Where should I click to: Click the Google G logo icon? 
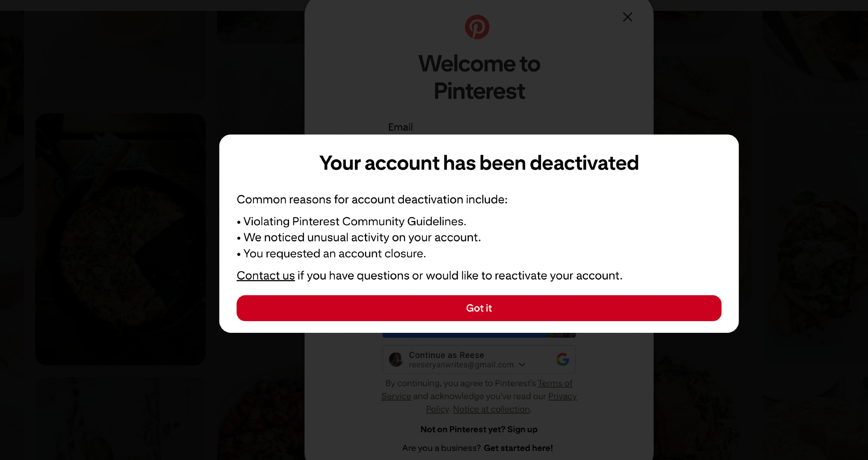562,359
